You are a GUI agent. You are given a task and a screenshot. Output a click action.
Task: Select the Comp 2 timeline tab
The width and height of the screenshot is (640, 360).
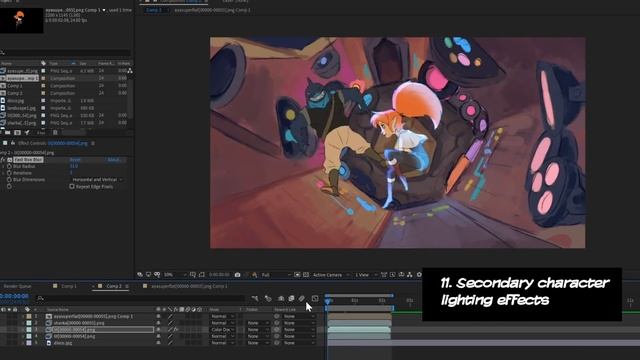[113, 286]
